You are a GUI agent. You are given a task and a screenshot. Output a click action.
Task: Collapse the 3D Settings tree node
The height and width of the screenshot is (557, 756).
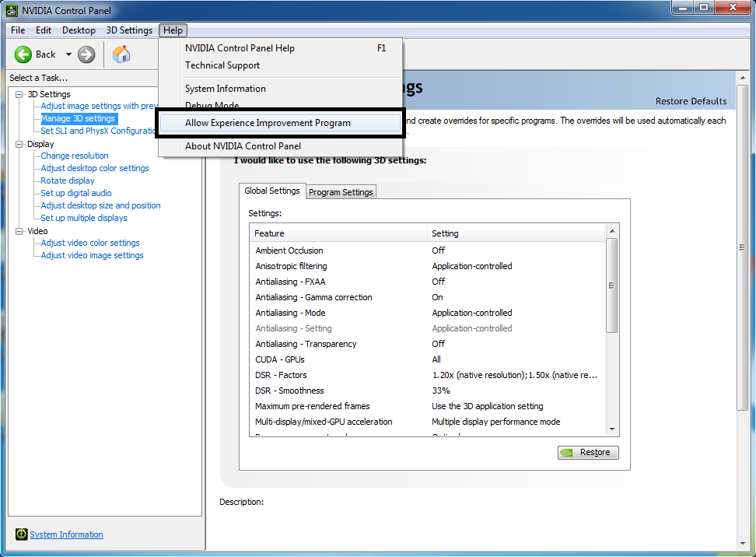(19, 95)
